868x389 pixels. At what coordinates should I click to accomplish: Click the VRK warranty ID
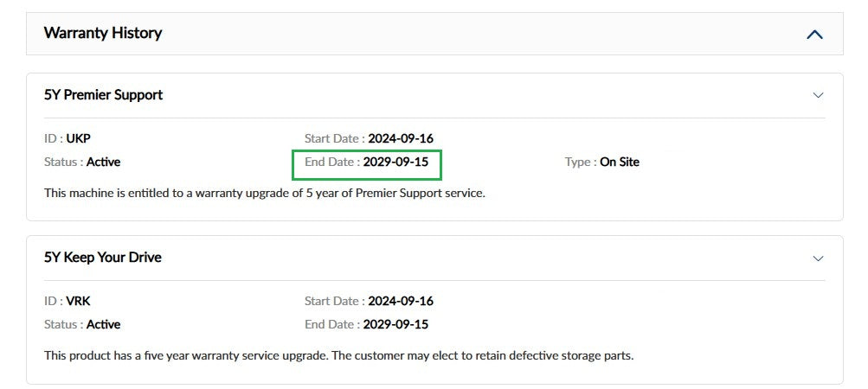click(x=78, y=301)
